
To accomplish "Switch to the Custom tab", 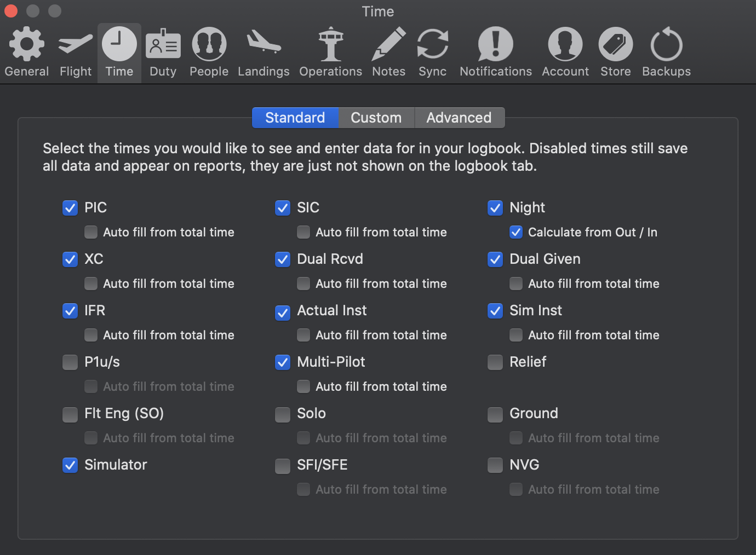I will [x=376, y=118].
